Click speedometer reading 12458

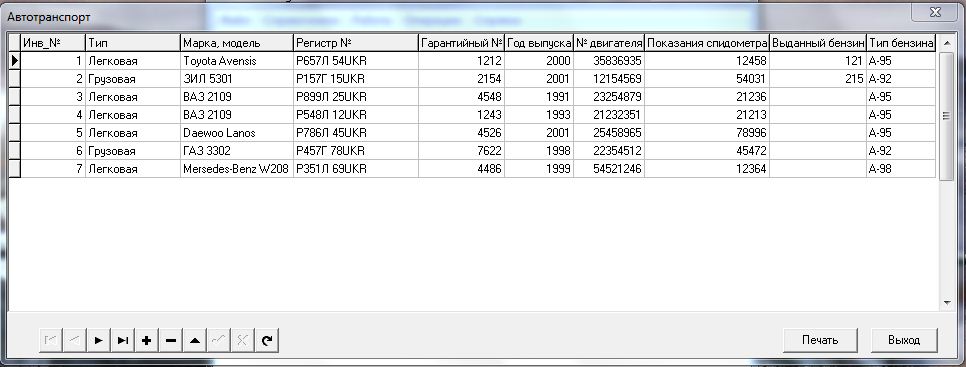coord(707,61)
